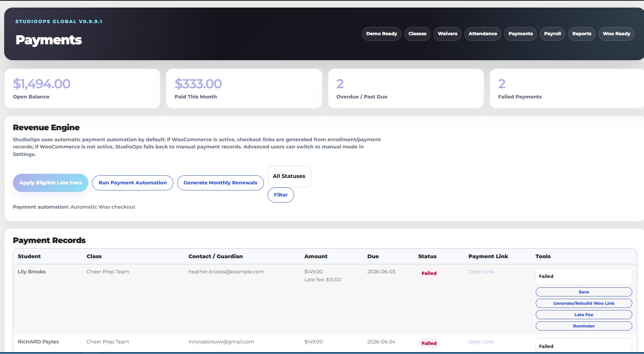Open the Payroll page

pos(552,34)
